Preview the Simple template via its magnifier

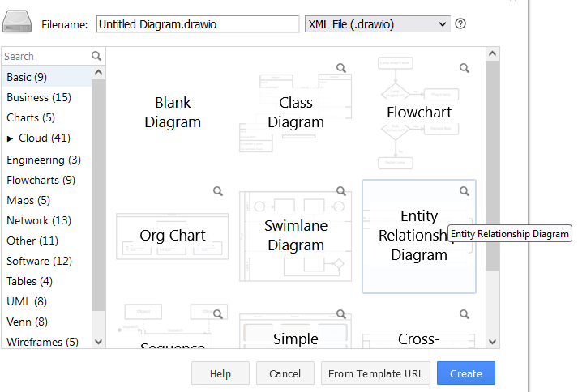pyautogui.click(x=341, y=314)
